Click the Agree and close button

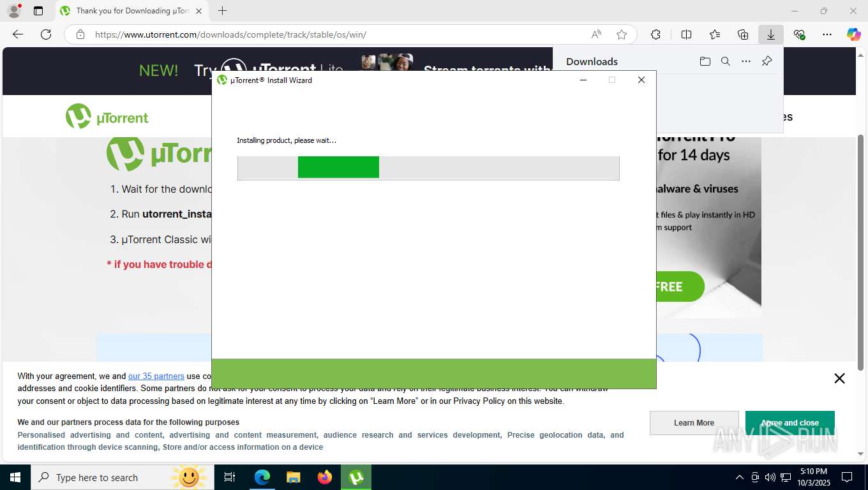(x=789, y=423)
